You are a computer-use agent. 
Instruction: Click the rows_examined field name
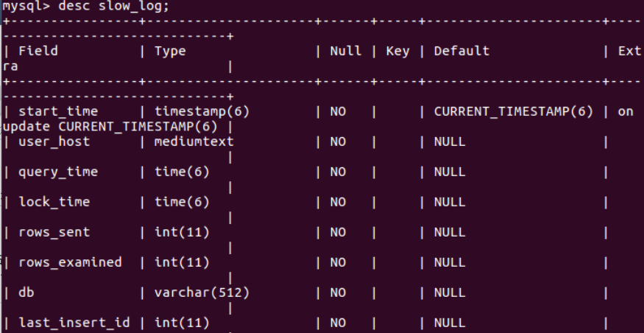coord(70,262)
